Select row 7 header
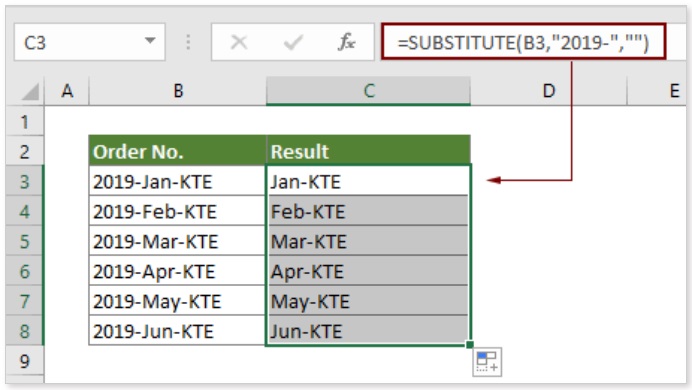The height and width of the screenshot is (390, 692). coord(25,301)
